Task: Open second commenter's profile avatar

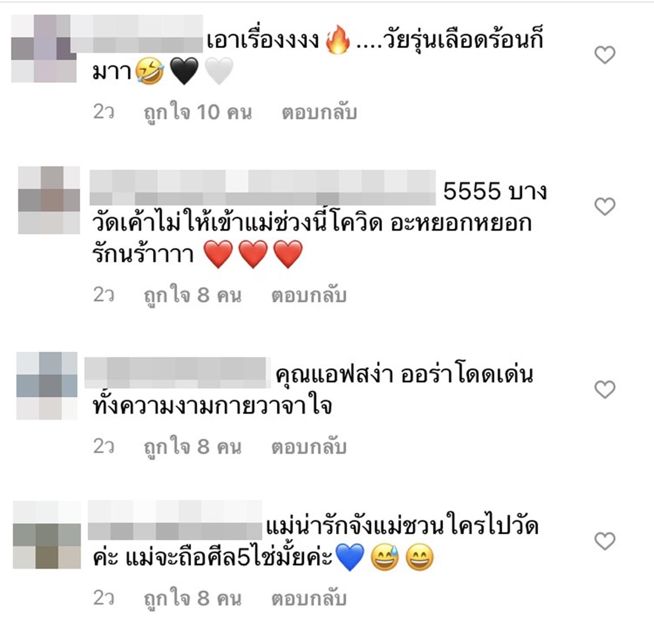Action: [49, 200]
